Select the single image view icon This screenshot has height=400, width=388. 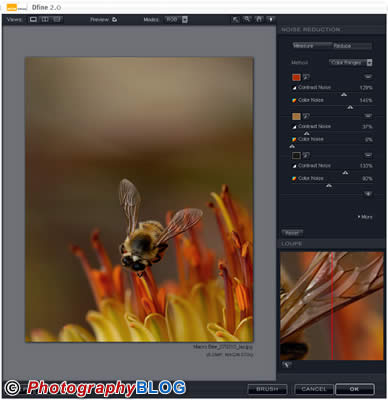[x=33, y=20]
